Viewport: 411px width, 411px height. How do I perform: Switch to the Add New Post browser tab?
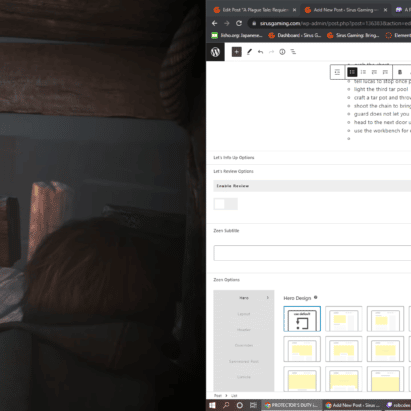[346, 10]
